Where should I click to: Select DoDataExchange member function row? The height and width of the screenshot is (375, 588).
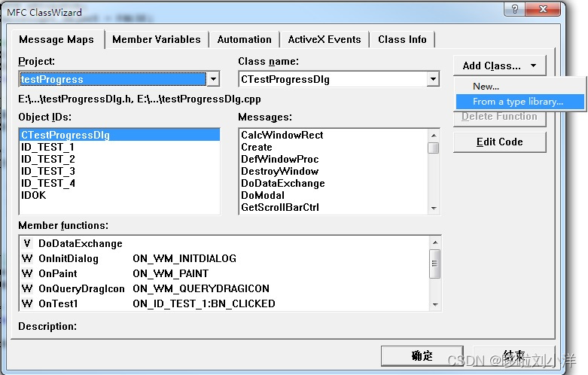[224, 243]
